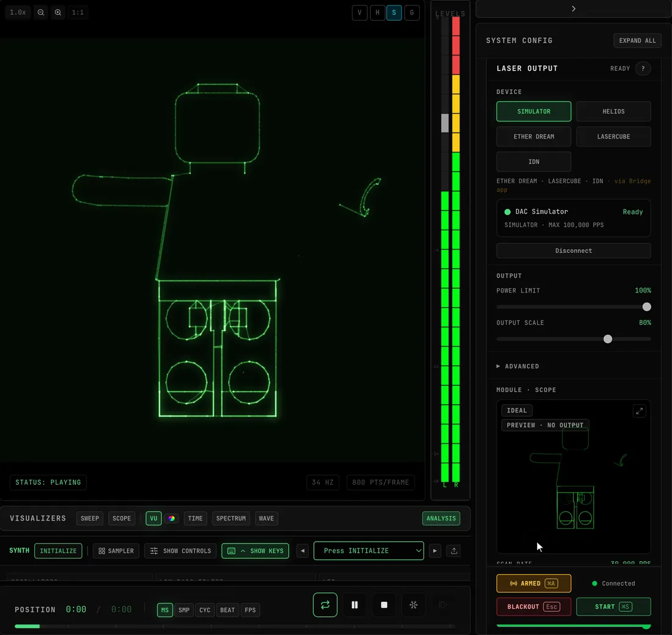Open Laser Output help question icon

pyautogui.click(x=643, y=68)
